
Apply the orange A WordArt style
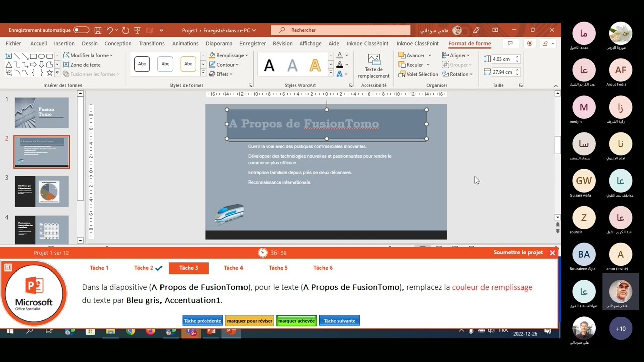[315, 65]
